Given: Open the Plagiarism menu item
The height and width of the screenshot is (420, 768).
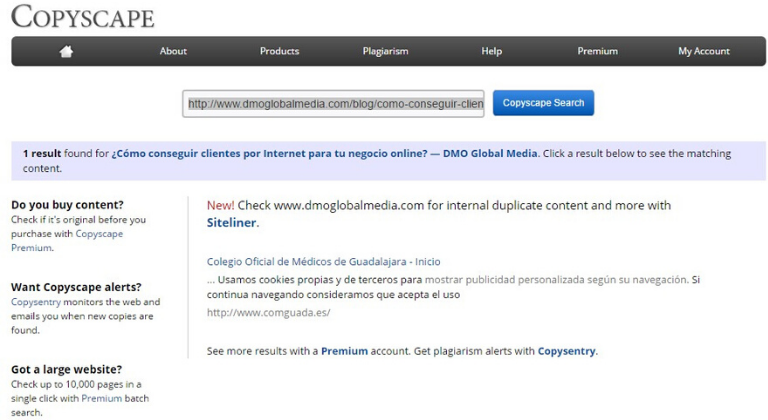Looking at the screenshot, I should pyautogui.click(x=385, y=51).
